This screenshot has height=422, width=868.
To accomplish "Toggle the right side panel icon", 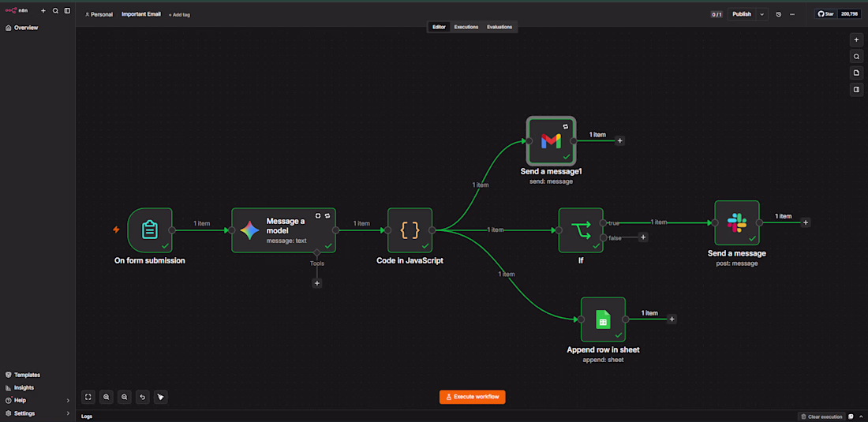I will tap(856, 90).
